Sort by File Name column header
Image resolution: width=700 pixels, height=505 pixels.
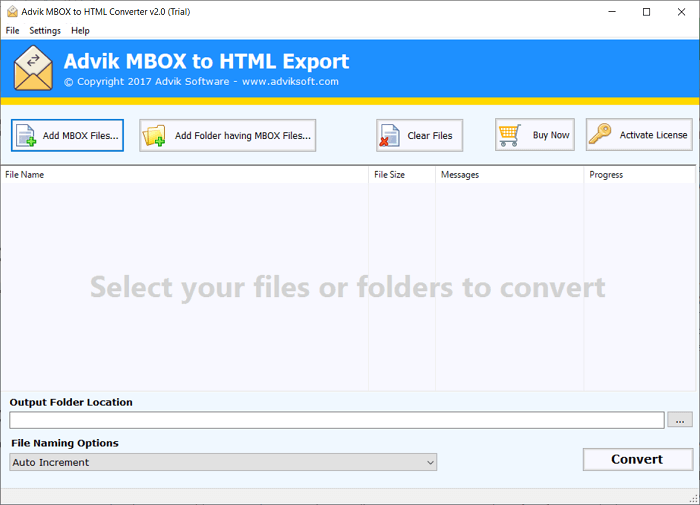(185, 175)
